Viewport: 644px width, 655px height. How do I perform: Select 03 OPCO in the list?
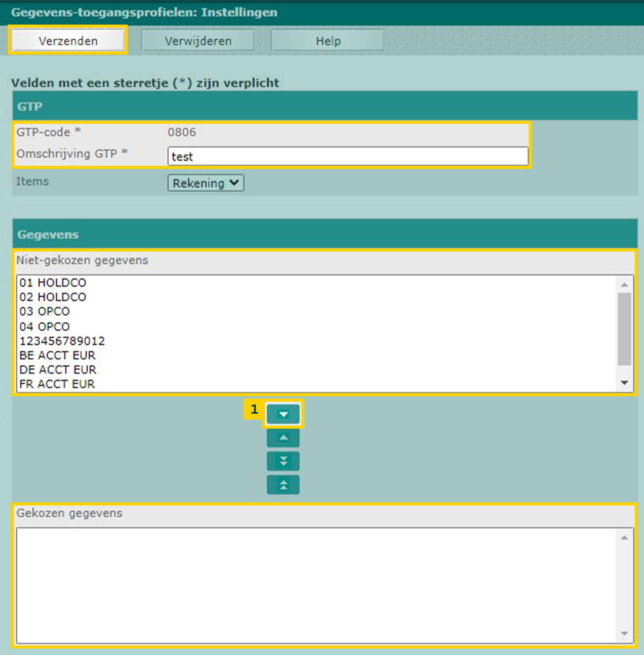tap(44, 311)
